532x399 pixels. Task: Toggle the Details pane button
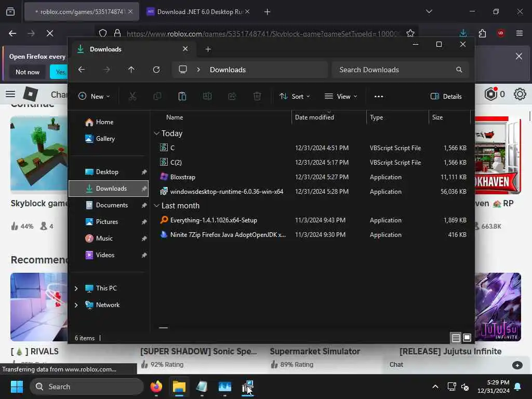[x=446, y=96]
